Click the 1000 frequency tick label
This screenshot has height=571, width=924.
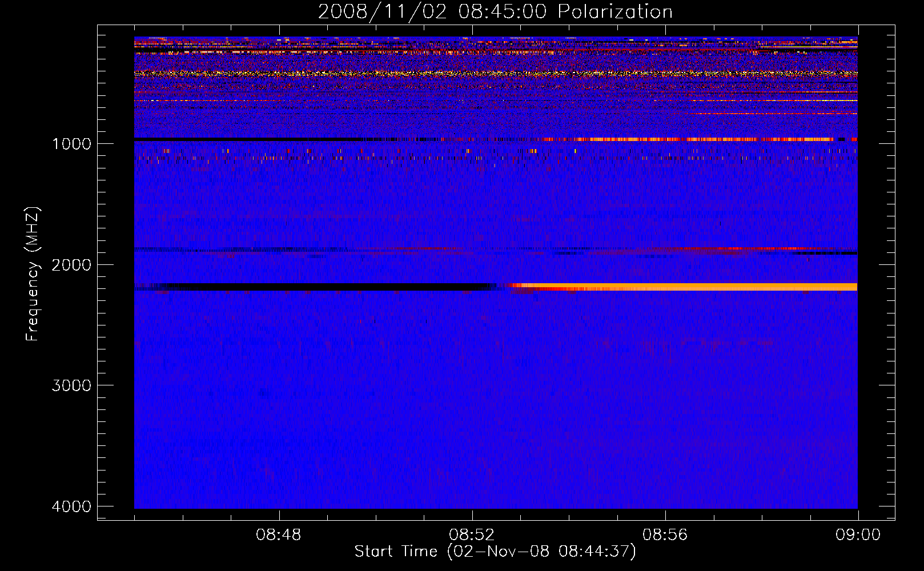(x=71, y=144)
